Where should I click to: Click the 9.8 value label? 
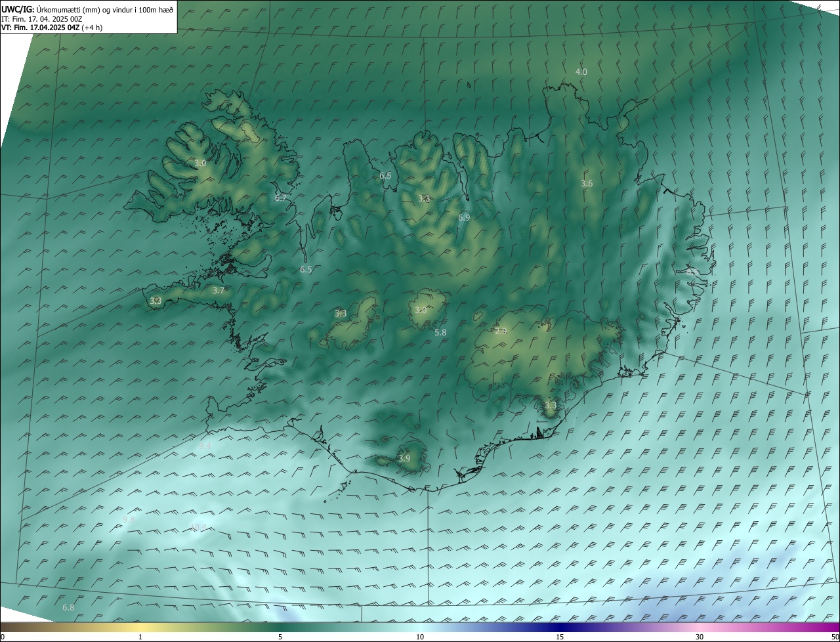tap(129, 519)
